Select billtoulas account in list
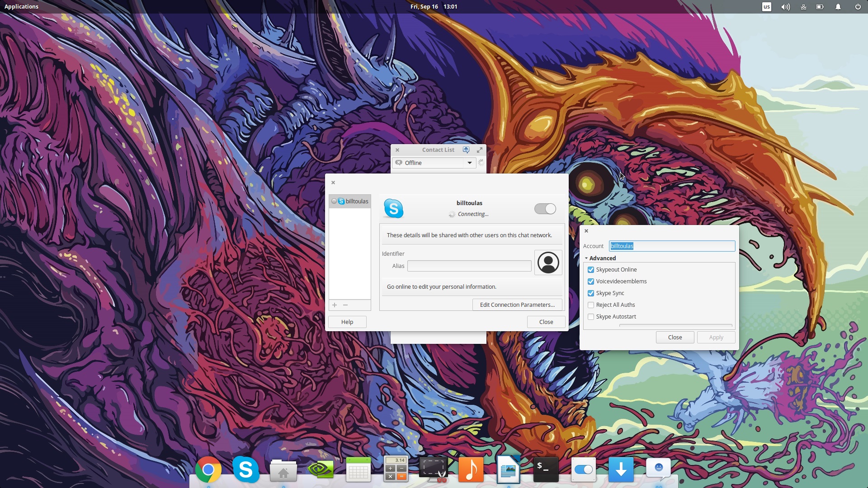The width and height of the screenshot is (868, 488). point(350,202)
